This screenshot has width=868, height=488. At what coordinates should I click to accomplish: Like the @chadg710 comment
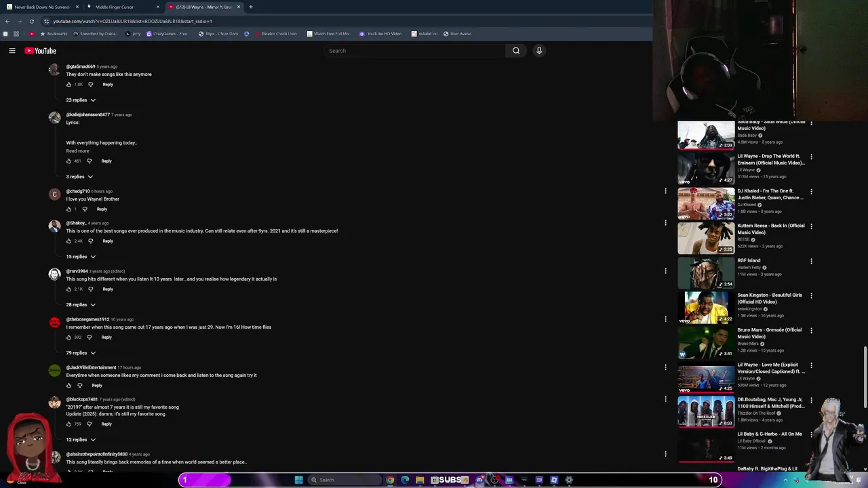tap(68, 209)
